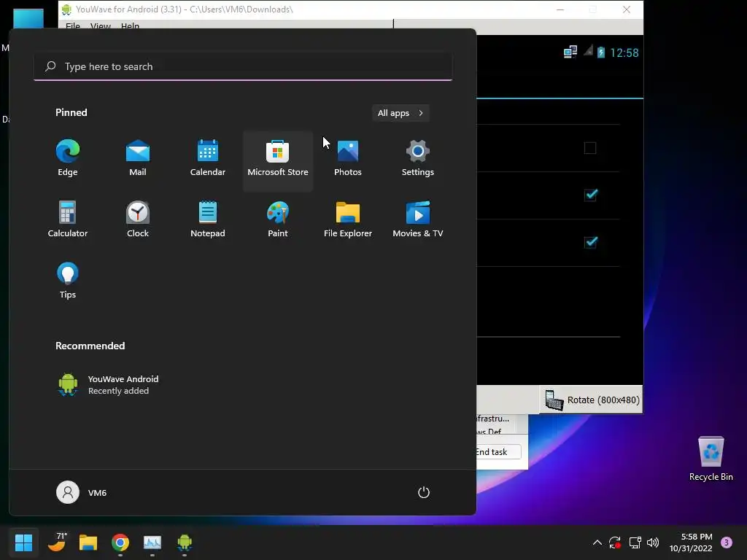Launch the Calendar app
The height and width of the screenshot is (560, 747).
(208, 158)
